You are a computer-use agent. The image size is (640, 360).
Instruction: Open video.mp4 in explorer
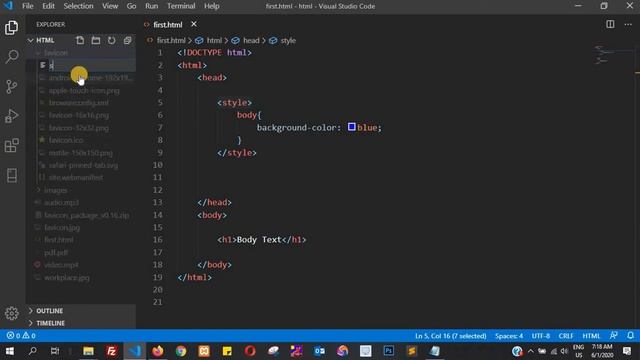[x=61, y=265]
